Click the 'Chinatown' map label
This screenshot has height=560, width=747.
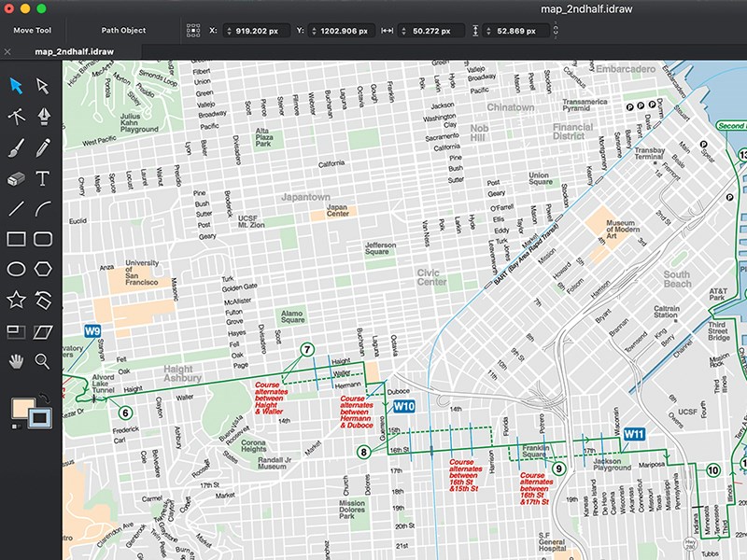pos(510,107)
